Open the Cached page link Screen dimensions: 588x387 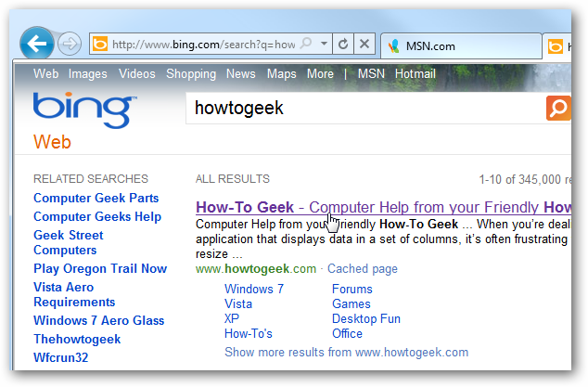[x=363, y=269]
